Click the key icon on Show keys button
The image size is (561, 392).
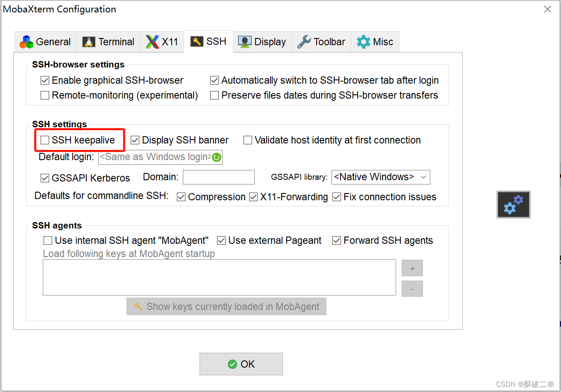[138, 307]
